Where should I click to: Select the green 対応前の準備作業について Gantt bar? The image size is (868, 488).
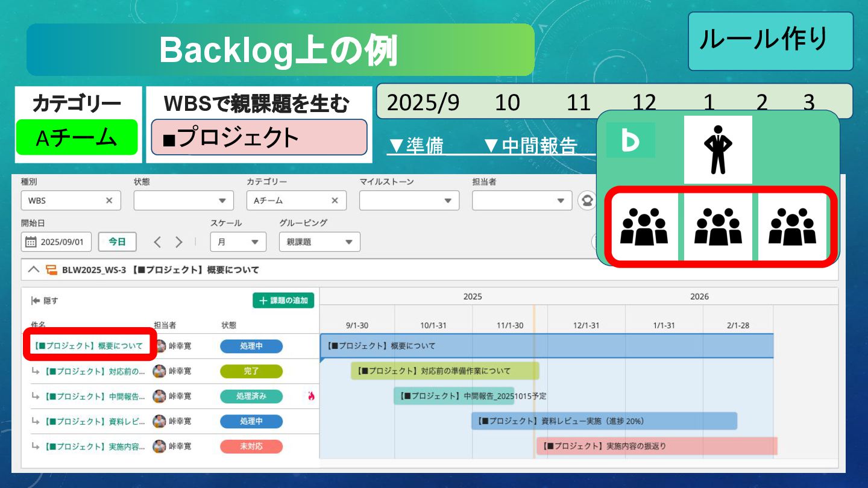coord(445,371)
